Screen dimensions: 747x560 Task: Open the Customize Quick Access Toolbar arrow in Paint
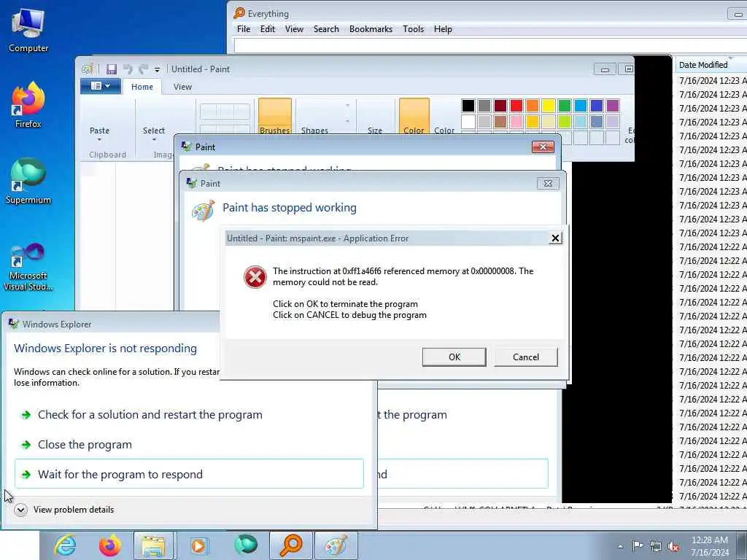coord(158,69)
